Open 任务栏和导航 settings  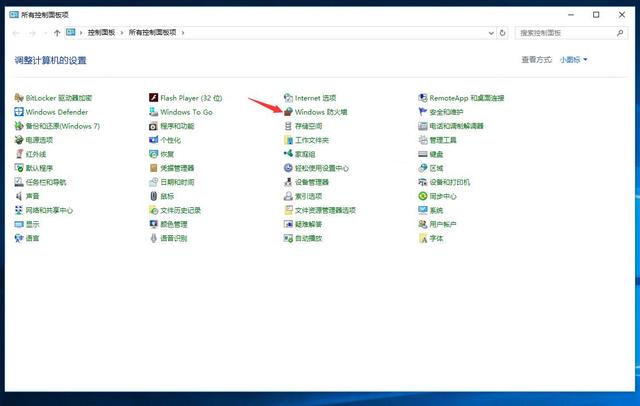pyautogui.click(x=40, y=182)
